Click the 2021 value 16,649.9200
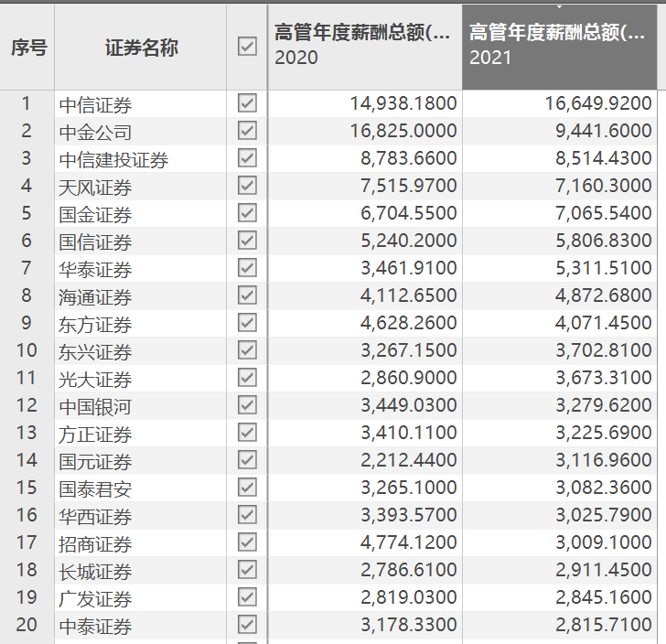The height and width of the screenshot is (644, 666). tap(598, 103)
